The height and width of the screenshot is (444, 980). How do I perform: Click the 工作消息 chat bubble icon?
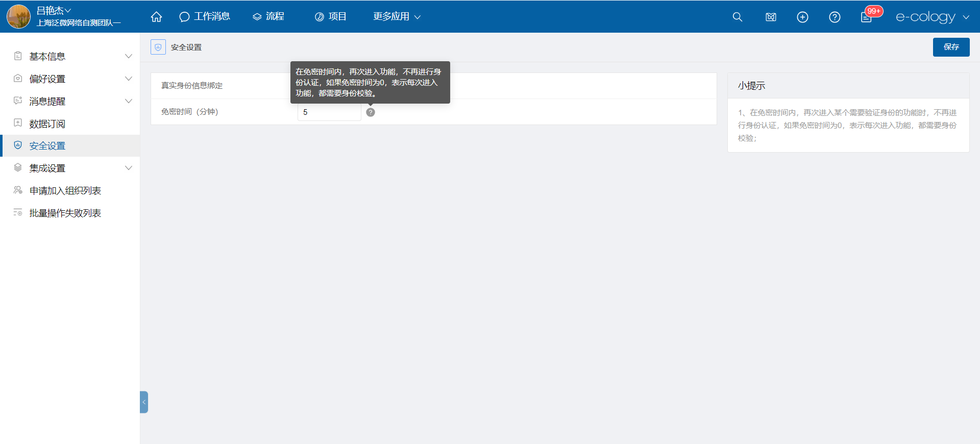[x=184, y=17]
